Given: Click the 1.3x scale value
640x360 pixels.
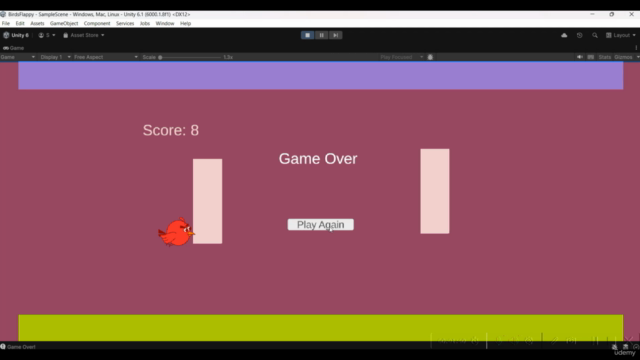Looking at the screenshot, I should 228,57.
